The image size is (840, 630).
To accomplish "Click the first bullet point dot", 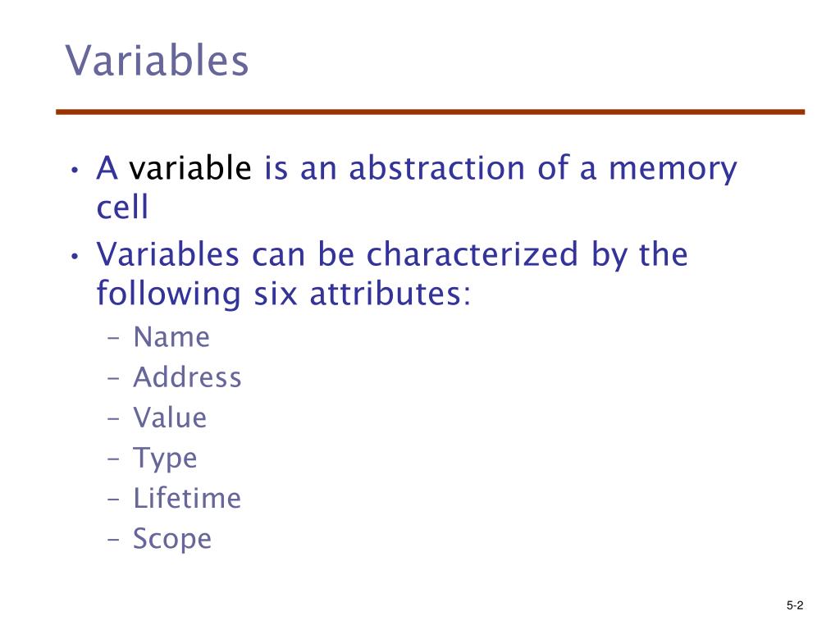I will click(x=75, y=171).
